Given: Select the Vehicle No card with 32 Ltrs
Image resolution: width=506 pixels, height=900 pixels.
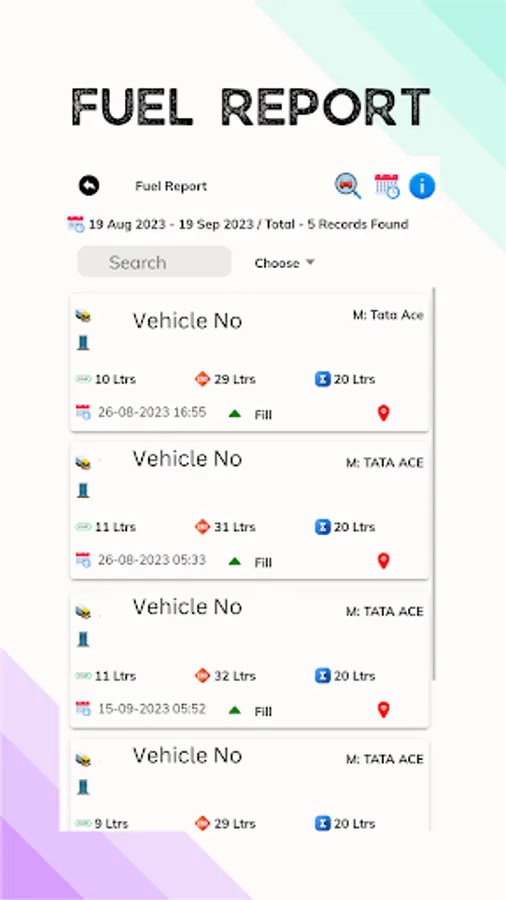Looking at the screenshot, I should coord(250,659).
